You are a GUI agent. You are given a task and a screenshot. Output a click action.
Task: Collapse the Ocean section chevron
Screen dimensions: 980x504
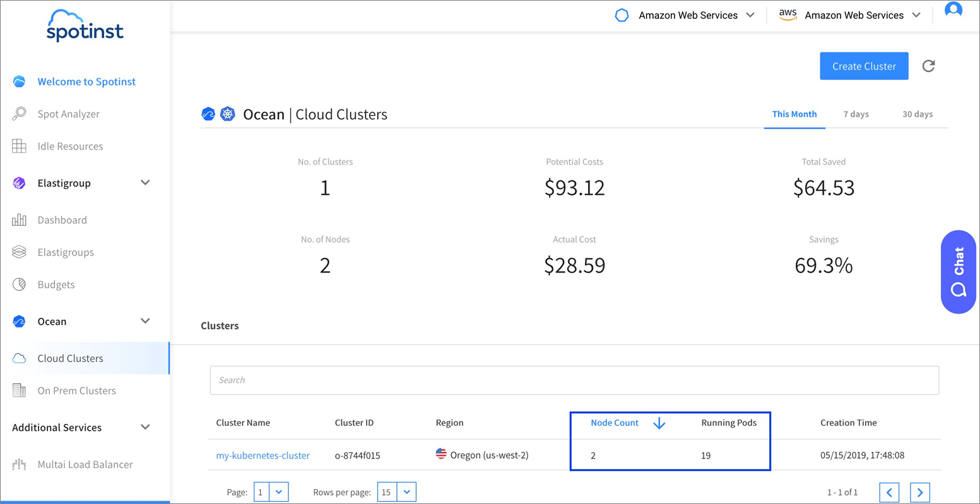click(x=145, y=321)
